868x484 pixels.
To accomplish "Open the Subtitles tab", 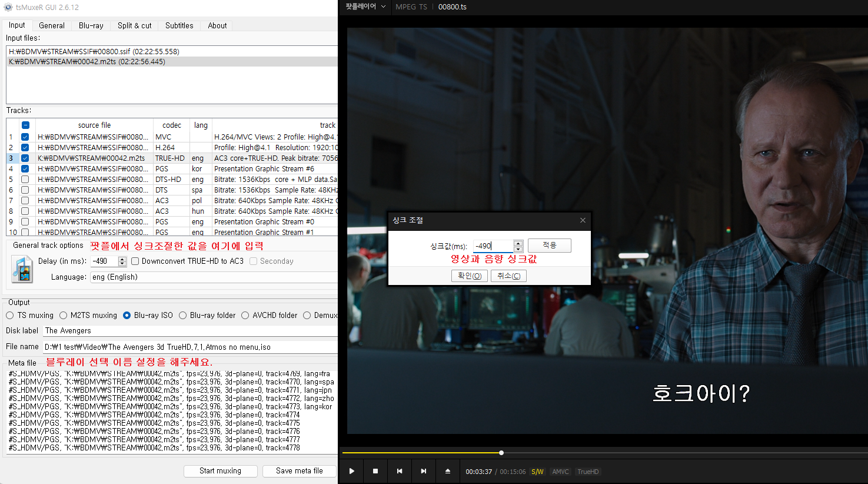I will 179,25.
